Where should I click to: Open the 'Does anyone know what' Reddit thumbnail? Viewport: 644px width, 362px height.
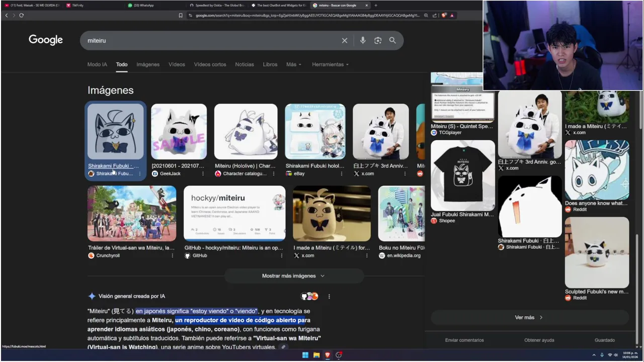tap(597, 170)
